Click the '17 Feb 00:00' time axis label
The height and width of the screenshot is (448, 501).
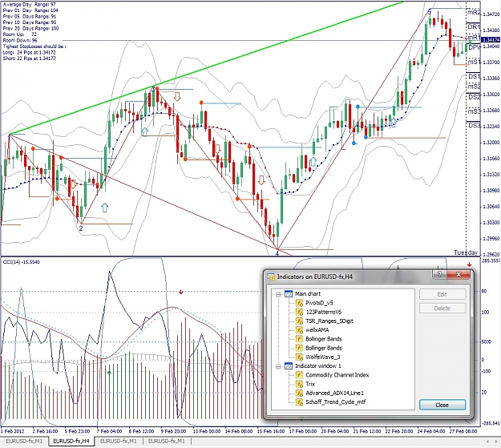[302, 431]
